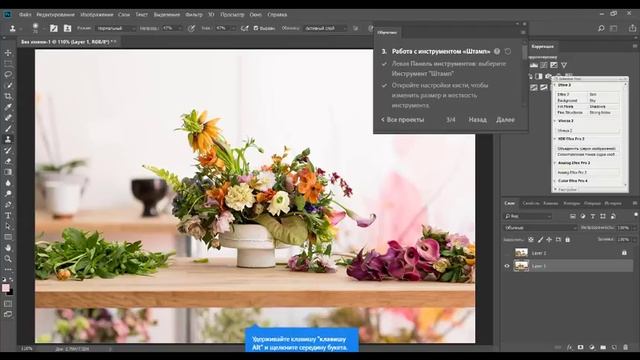This screenshot has height=360, width=640.
Task: Open the layer Fill dropdown arrow
Action: (634, 240)
